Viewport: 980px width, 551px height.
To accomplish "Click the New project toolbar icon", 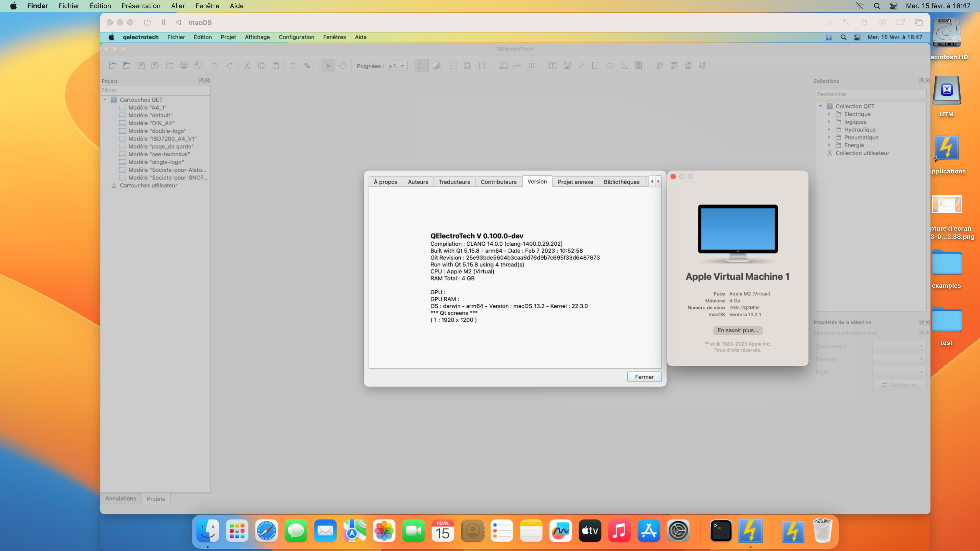I will 113,65.
